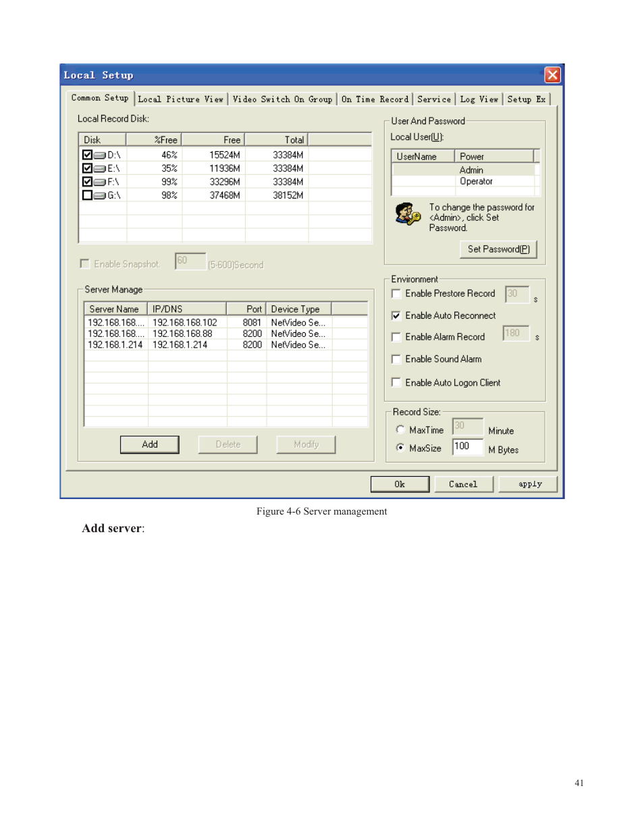The height and width of the screenshot is (834, 644).
Task: Click the D:\ drive icon
Action: (x=100, y=155)
